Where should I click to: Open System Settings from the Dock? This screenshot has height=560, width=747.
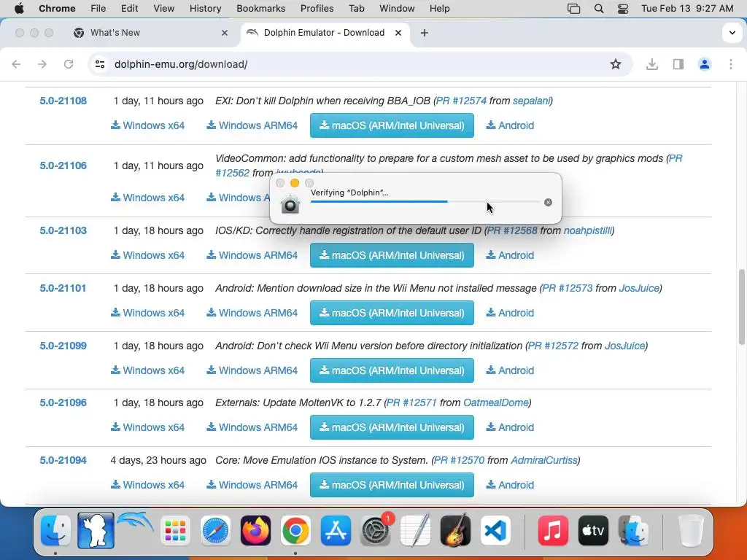pos(375,531)
